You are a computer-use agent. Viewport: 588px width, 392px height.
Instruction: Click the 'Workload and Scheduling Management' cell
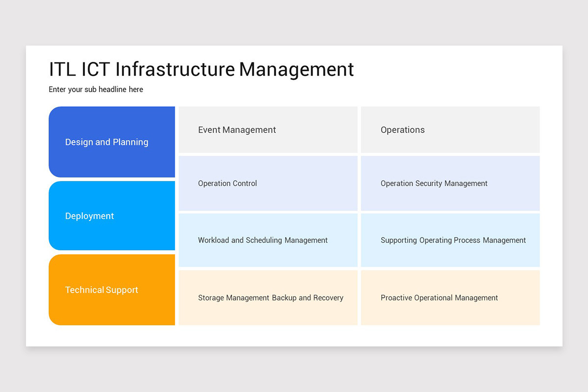268,240
